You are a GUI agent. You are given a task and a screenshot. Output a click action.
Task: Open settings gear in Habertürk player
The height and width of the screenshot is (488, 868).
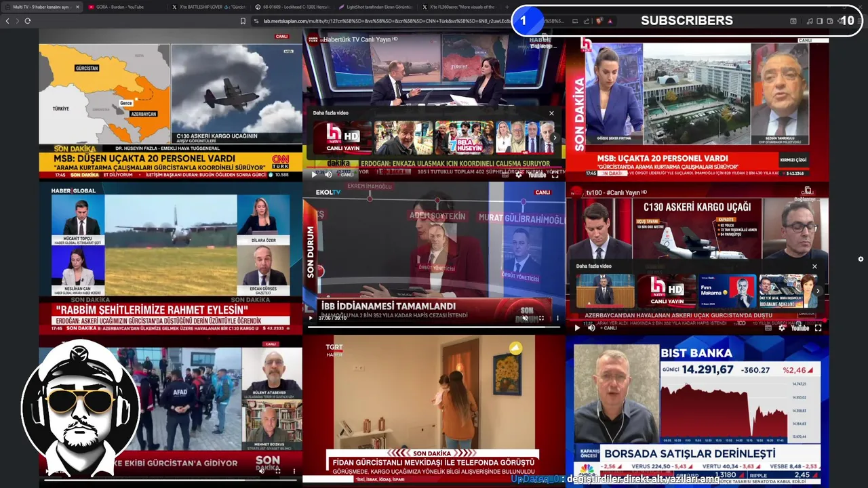tap(519, 174)
